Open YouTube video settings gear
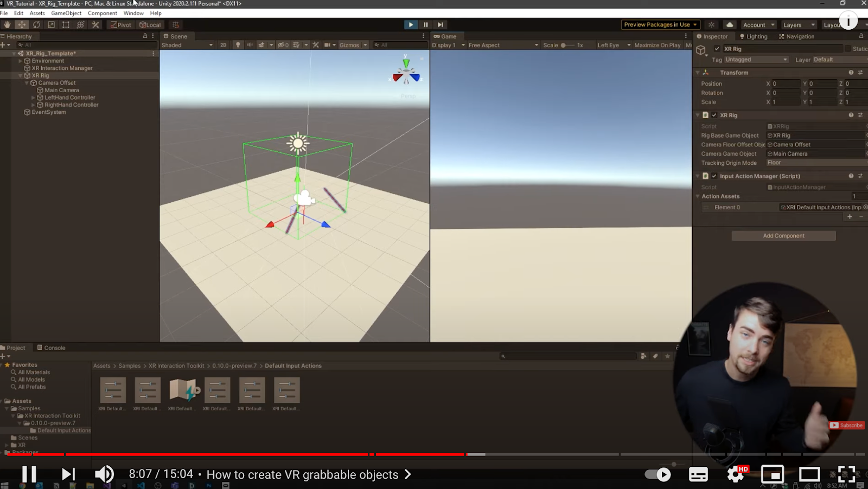 (736, 474)
